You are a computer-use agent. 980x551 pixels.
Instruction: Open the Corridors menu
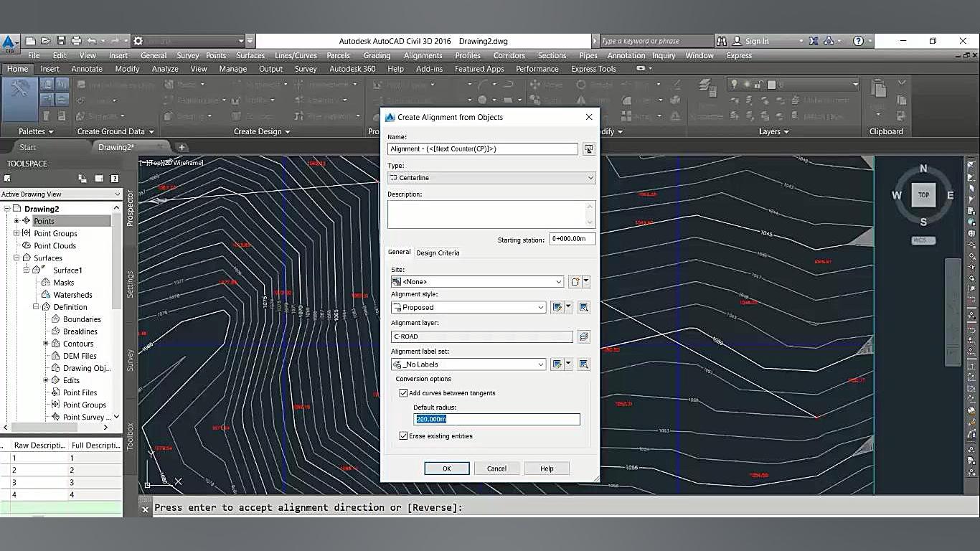[509, 55]
